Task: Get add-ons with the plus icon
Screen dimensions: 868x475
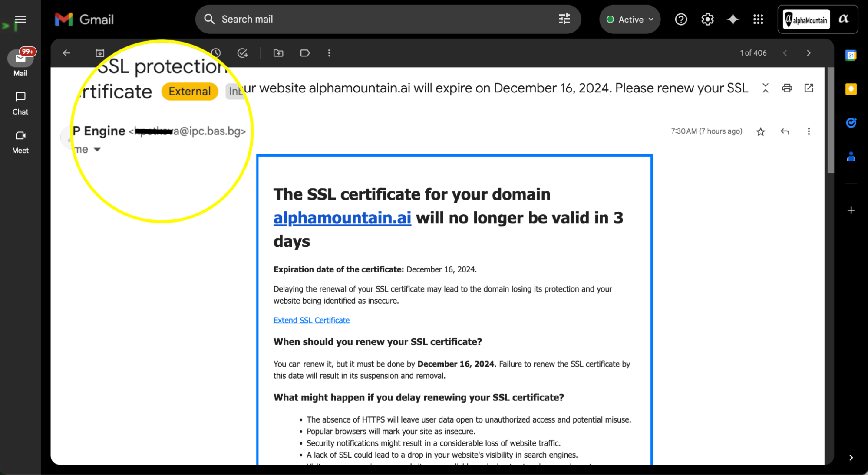Action: [x=851, y=210]
